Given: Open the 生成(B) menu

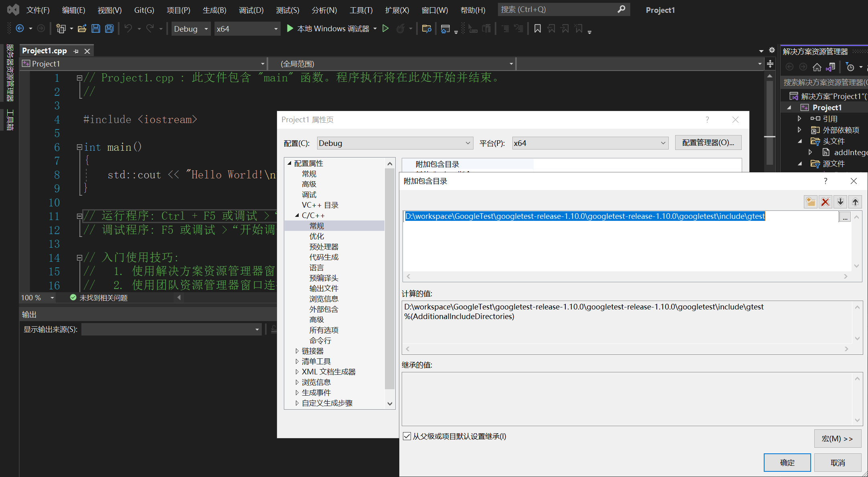Looking at the screenshot, I should [214, 10].
